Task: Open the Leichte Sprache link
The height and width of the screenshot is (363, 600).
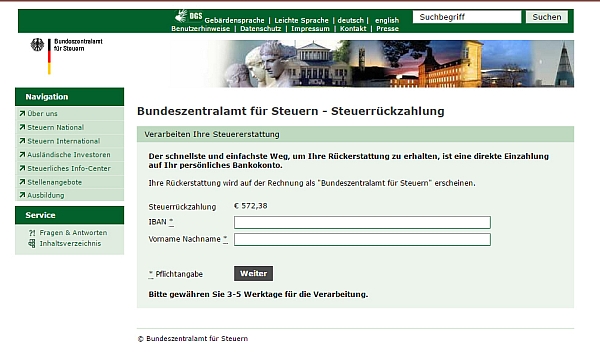Action: tap(302, 20)
